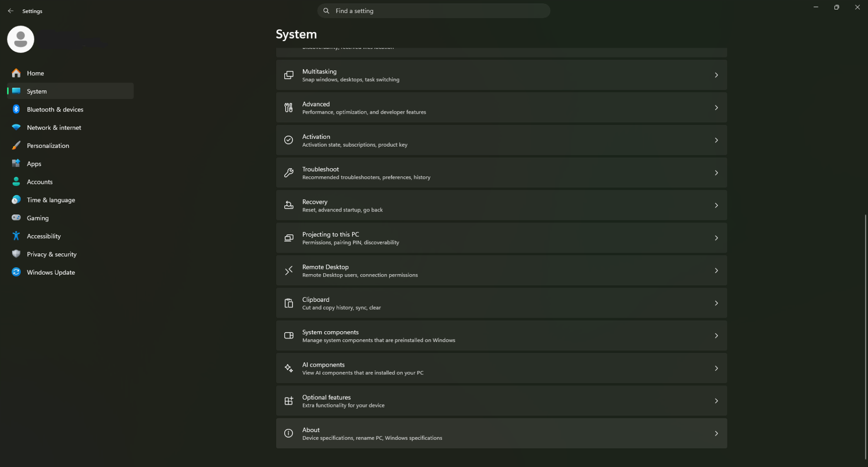This screenshot has height=467, width=868.
Task: Click the Accounts person icon
Action: click(x=16, y=182)
